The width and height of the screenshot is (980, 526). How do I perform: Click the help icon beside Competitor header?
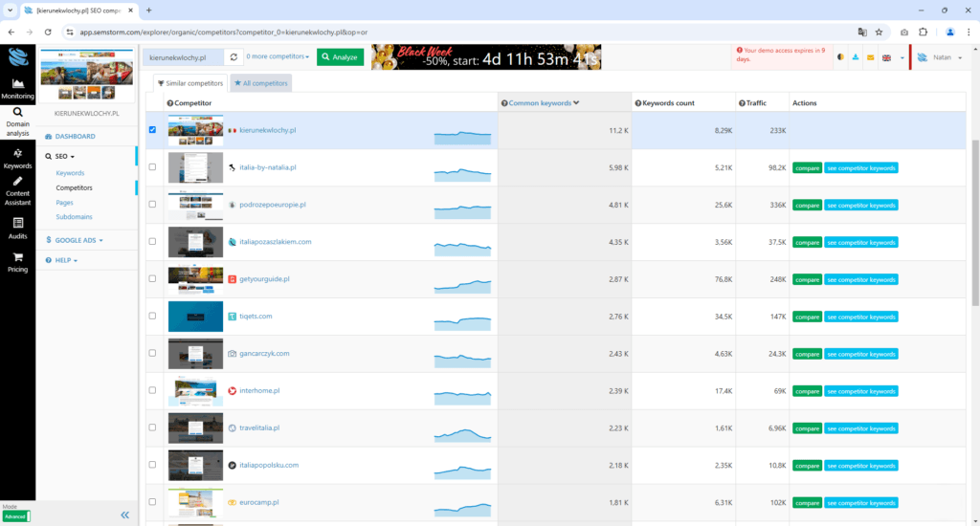click(170, 103)
